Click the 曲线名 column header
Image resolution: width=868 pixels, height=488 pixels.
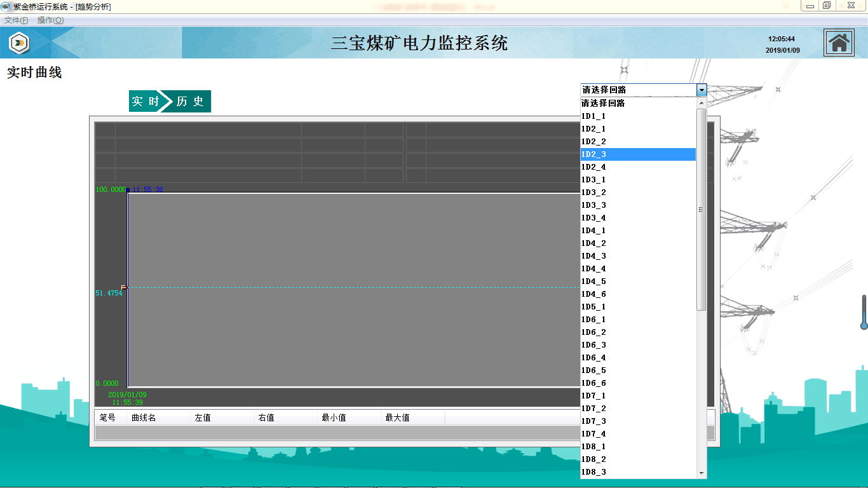(x=144, y=417)
